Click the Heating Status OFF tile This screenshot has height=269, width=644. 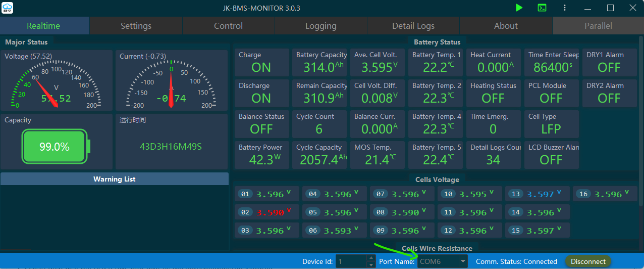pos(494,93)
